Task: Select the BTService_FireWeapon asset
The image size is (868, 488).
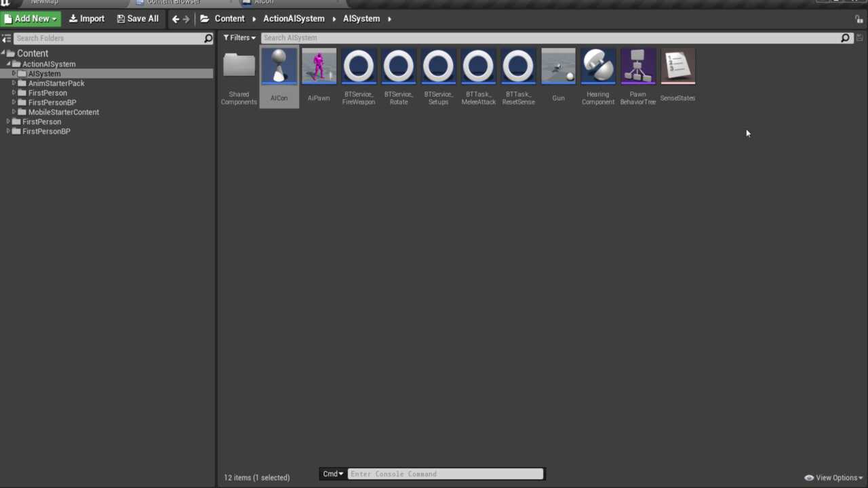Action: point(359,77)
